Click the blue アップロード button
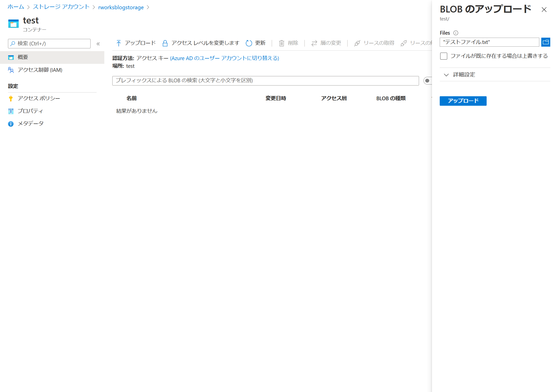Screen dimensions: 558x392 click(x=463, y=101)
